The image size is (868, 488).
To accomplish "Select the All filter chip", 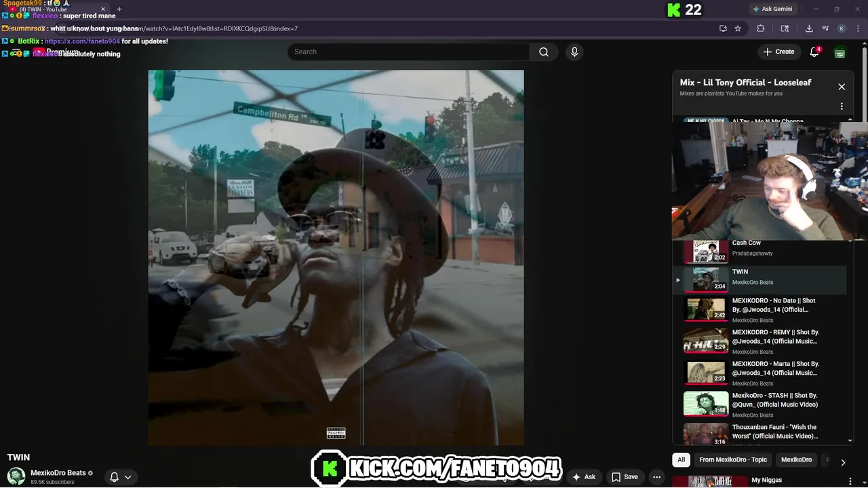I will tap(681, 460).
